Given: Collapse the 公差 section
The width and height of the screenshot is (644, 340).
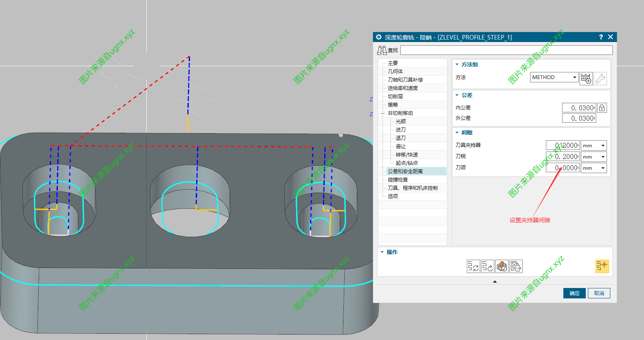Looking at the screenshot, I should coord(457,95).
